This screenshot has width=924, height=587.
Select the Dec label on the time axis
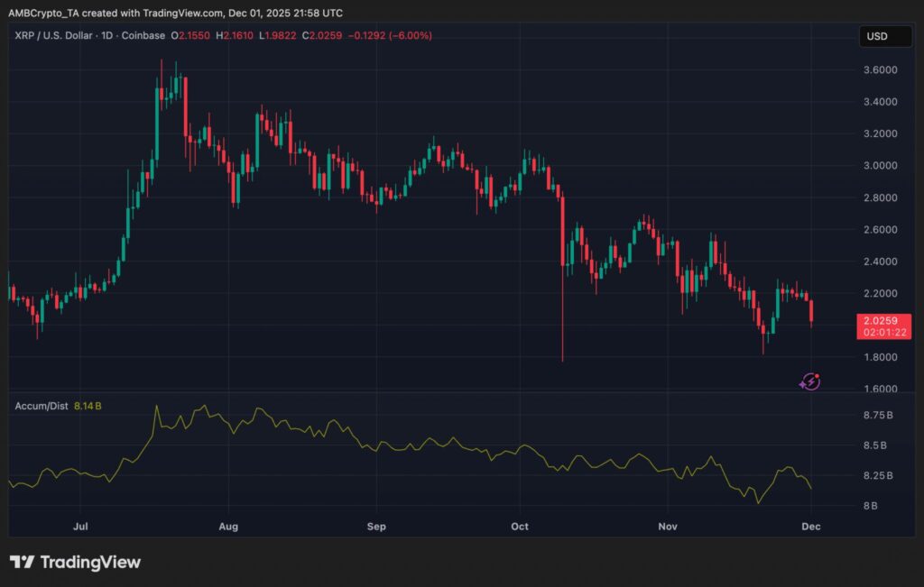810,527
